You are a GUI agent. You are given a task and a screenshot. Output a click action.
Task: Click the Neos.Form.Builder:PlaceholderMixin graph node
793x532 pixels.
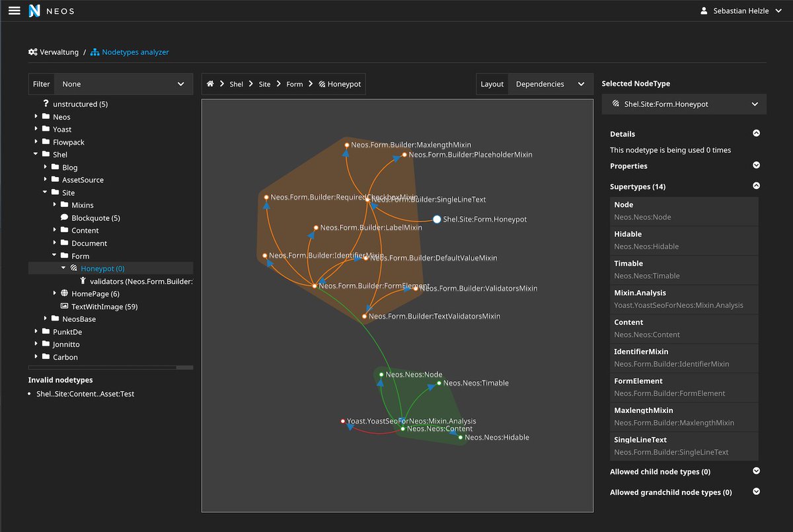[405, 155]
